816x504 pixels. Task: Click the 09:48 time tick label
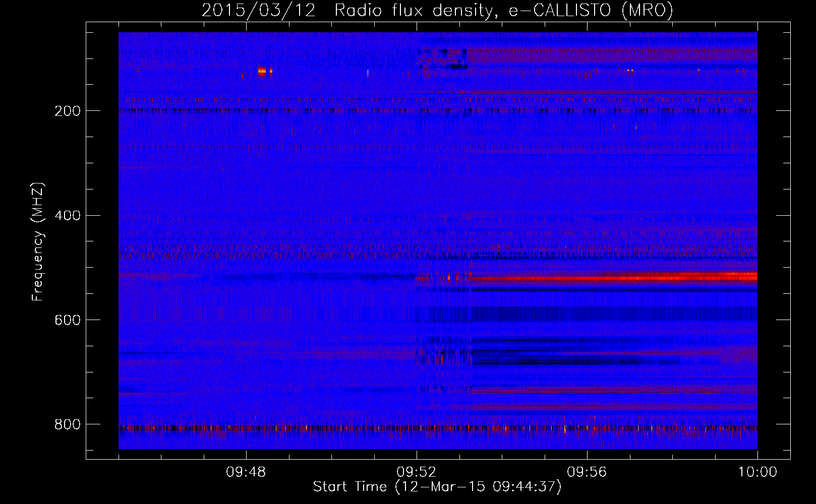(x=246, y=472)
